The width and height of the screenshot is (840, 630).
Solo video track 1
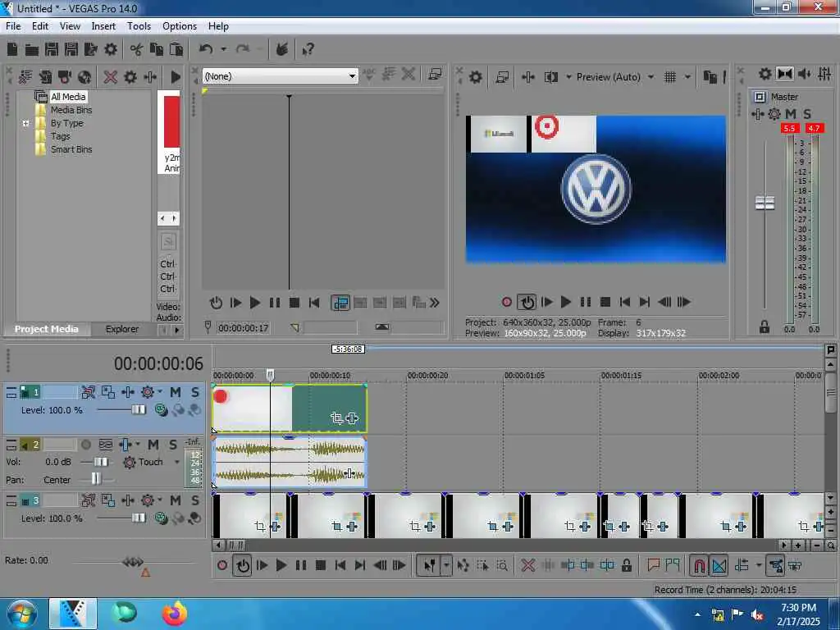coord(195,392)
